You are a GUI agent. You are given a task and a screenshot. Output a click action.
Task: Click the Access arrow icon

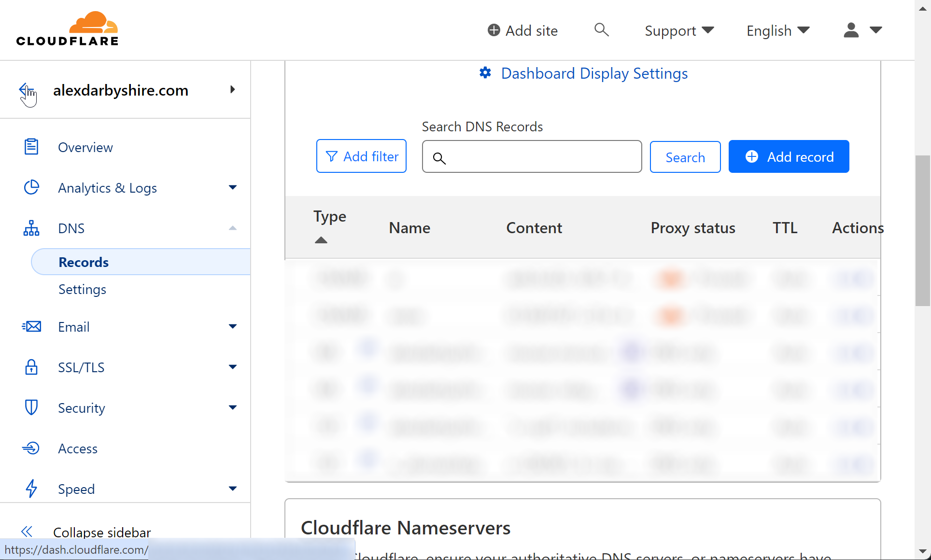[x=31, y=448]
